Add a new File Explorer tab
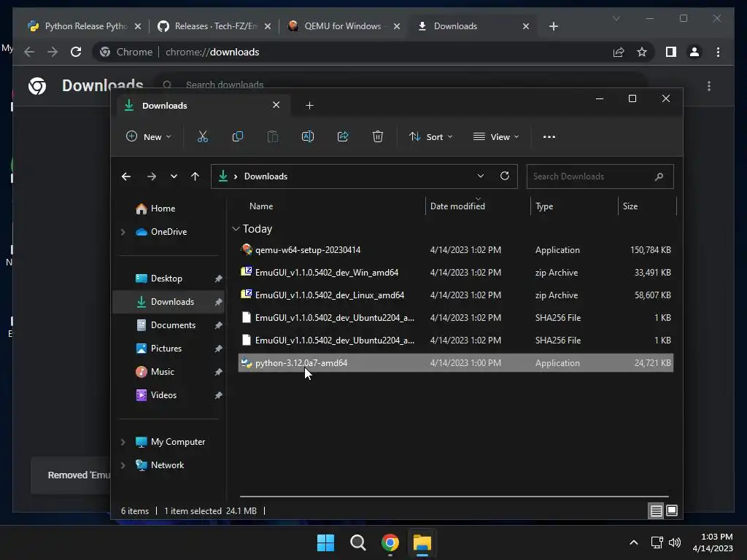The height and width of the screenshot is (560, 747). (x=309, y=106)
